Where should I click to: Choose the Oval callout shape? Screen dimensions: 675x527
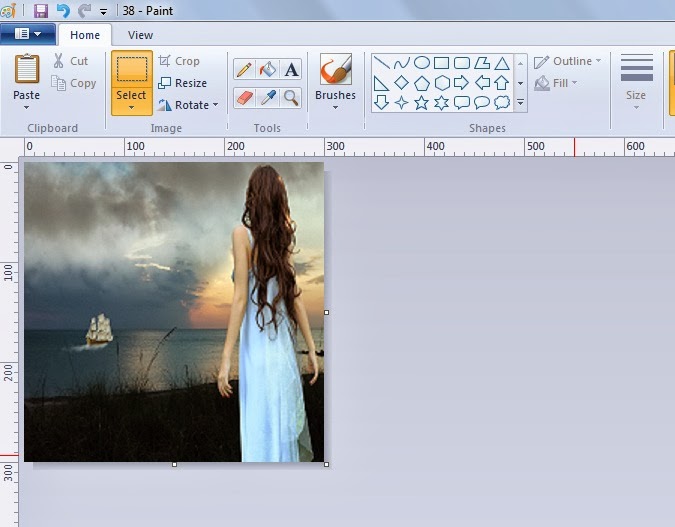click(482, 102)
